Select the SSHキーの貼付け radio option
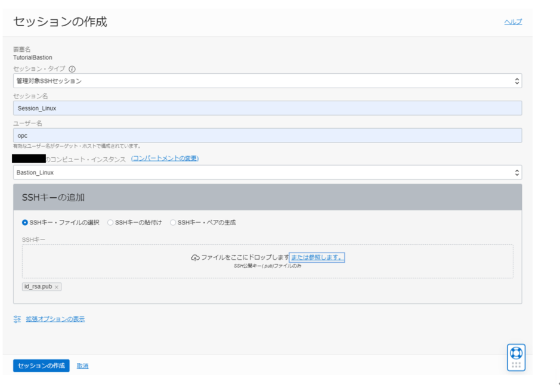The height and width of the screenshot is (392, 560). (x=110, y=223)
